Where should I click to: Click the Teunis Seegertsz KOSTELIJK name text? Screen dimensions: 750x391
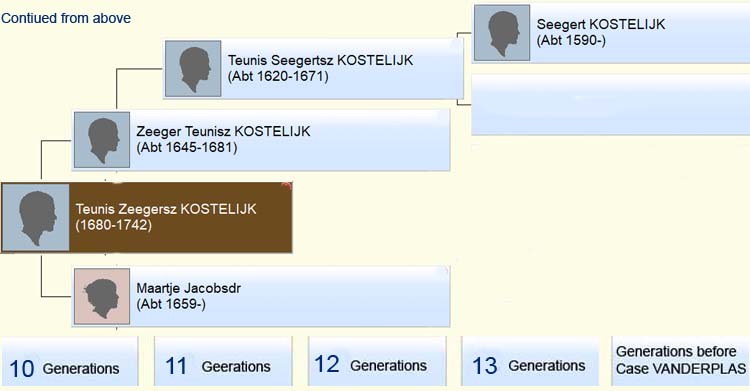pyautogui.click(x=320, y=60)
